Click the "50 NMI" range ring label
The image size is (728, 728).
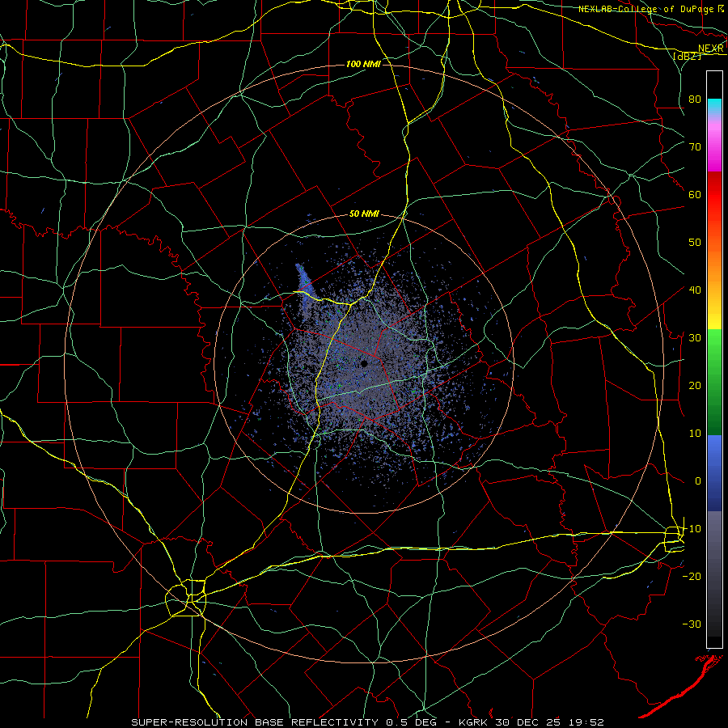click(364, 214)
